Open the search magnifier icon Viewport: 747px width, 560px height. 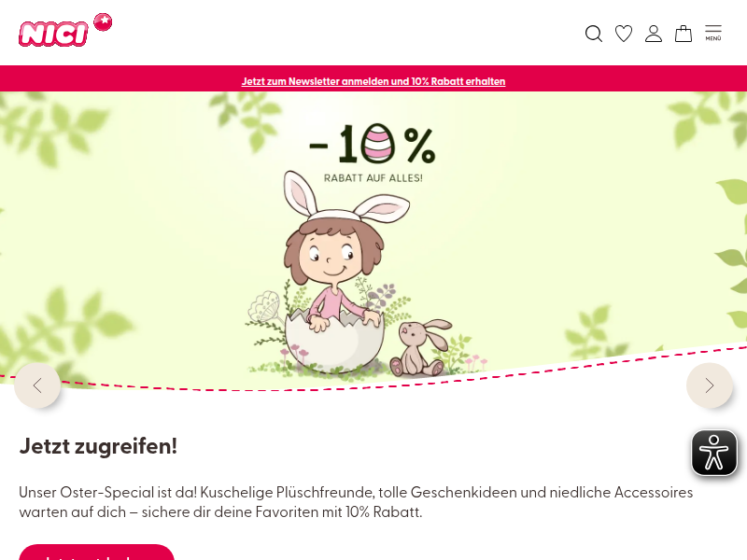point(594,34)
